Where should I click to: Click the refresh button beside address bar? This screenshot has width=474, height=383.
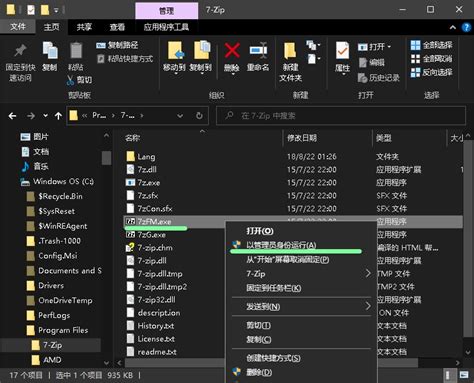[x=199, y=116]
